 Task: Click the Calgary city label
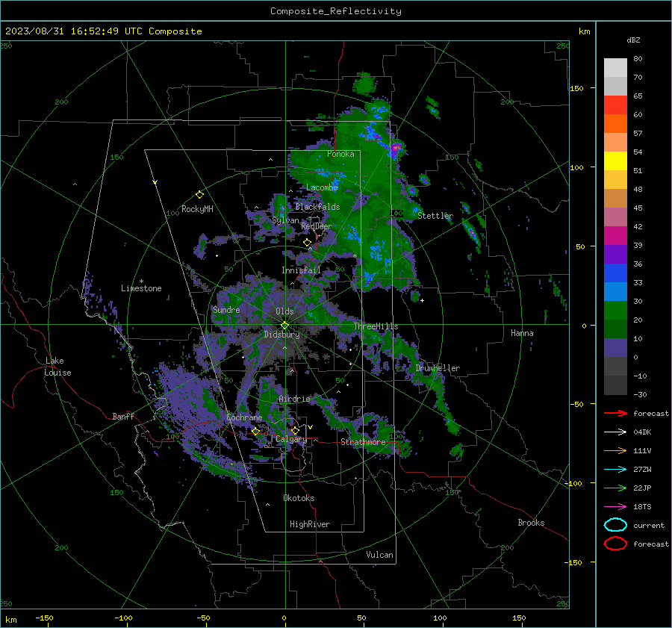click(291, 439)
